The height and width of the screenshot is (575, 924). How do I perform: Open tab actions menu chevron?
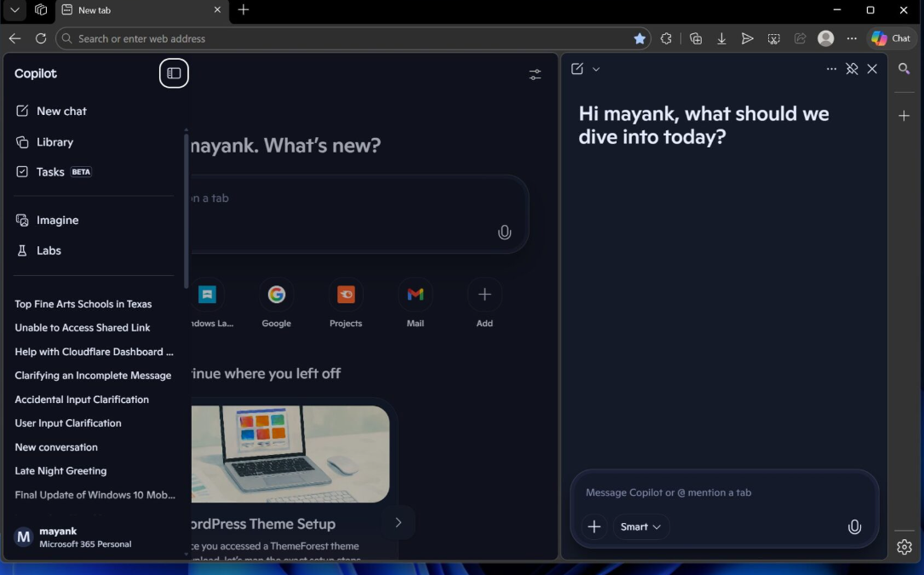(14, 10)
